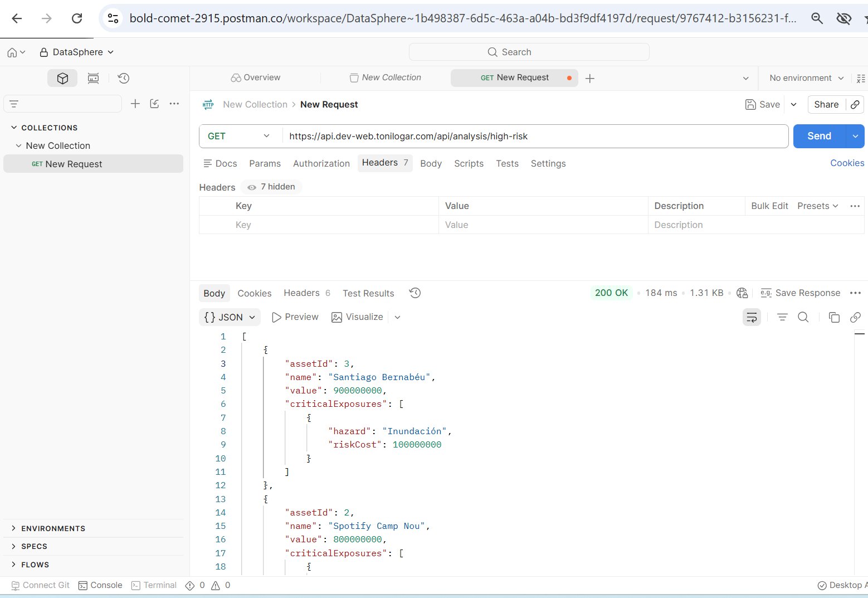
Task: Expand the SPECS section
Action: [x=14, y=546]
